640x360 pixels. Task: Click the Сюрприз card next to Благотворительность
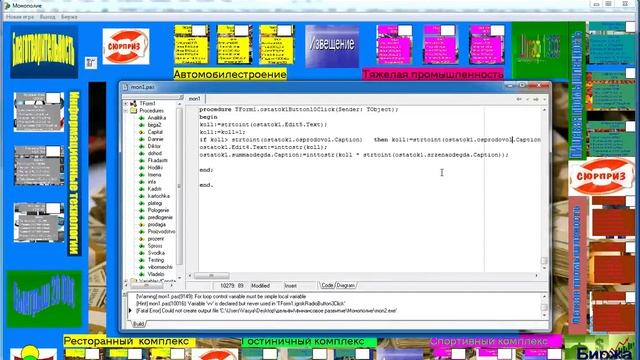click(126, 46)
